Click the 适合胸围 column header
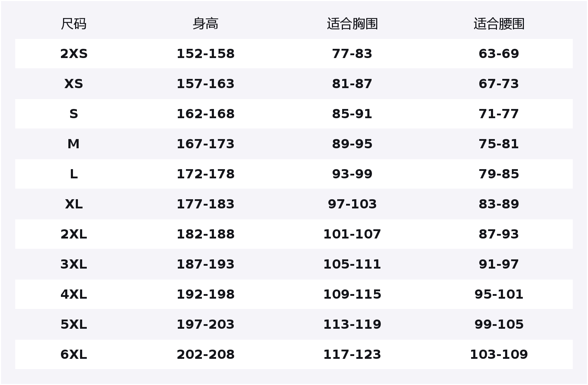Viewport: 588px width, 385px height. tap(352, 24)
